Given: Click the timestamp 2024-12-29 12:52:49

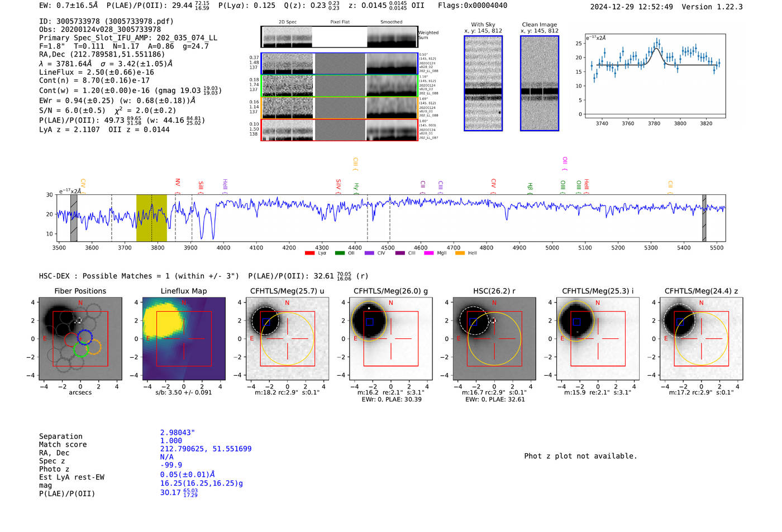Looking at the screenshot, I should (632, 7).
